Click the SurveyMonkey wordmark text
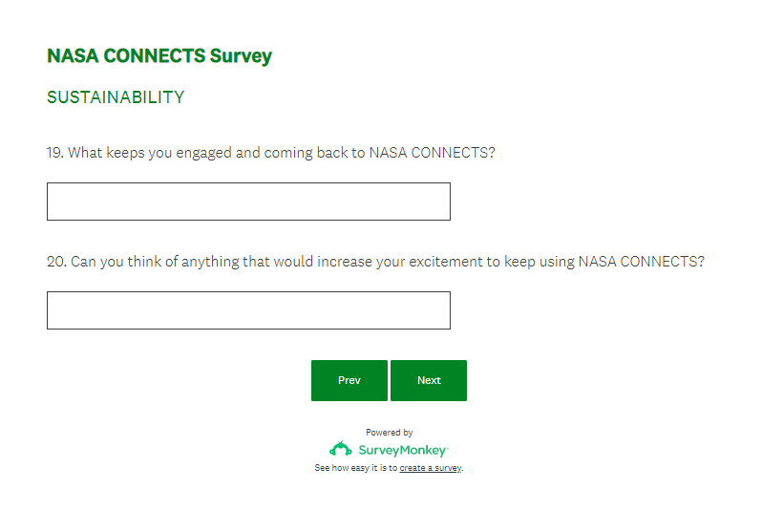The height and width of the screenshot is (532, 783). (x=403, y=450)
